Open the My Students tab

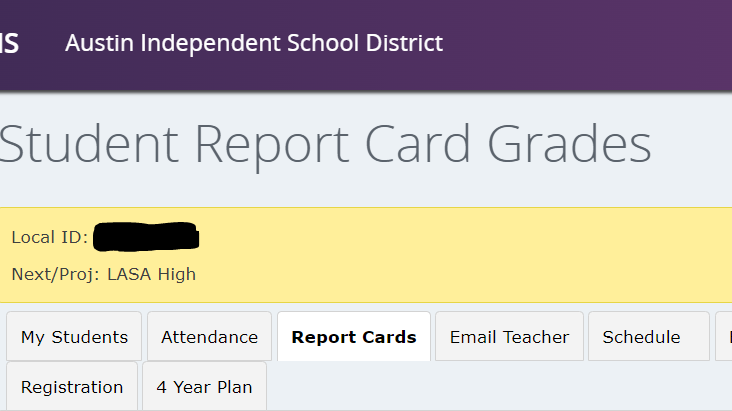click(x=74, y=337)
